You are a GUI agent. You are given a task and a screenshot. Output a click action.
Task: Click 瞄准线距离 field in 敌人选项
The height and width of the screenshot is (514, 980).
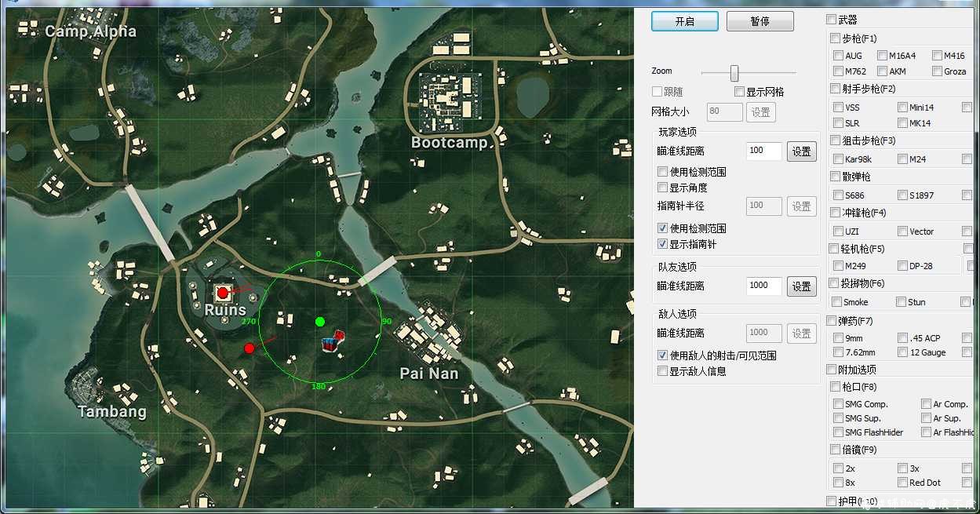(x=764, y=334)
